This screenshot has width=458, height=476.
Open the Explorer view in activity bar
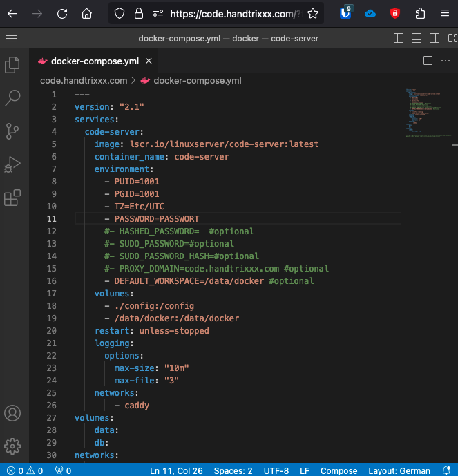[12, 65]
